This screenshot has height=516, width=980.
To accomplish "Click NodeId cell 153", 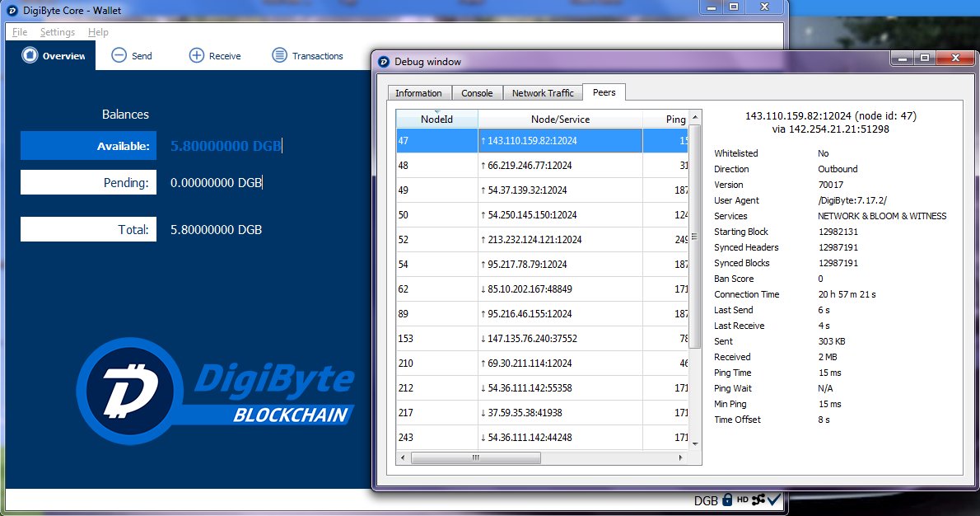I will (x=436, y=339).
